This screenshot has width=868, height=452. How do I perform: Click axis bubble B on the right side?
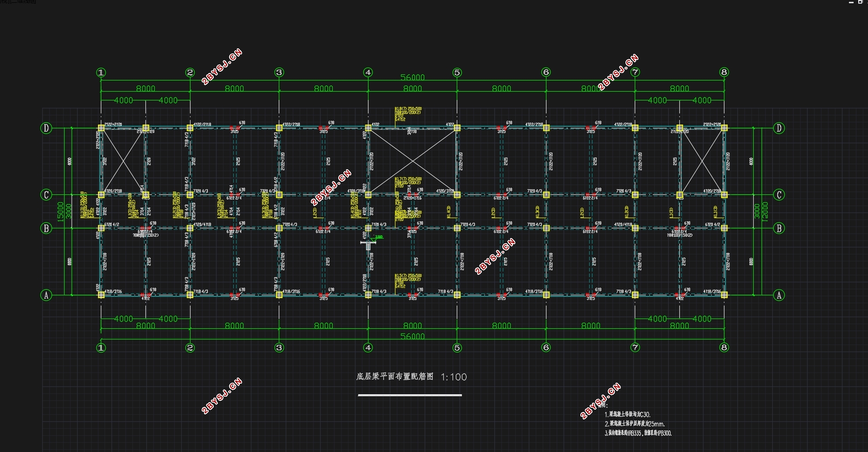tap(779, 228)
